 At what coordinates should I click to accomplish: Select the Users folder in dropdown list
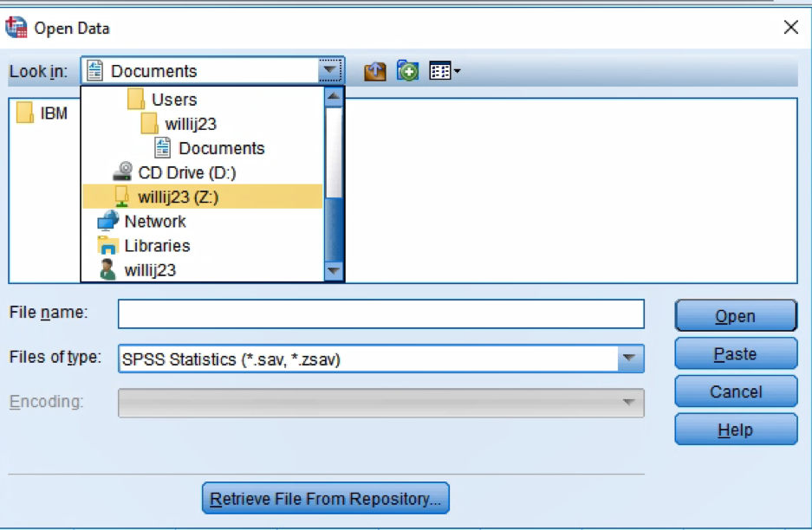pyautogui.click(x=173, y=100)
